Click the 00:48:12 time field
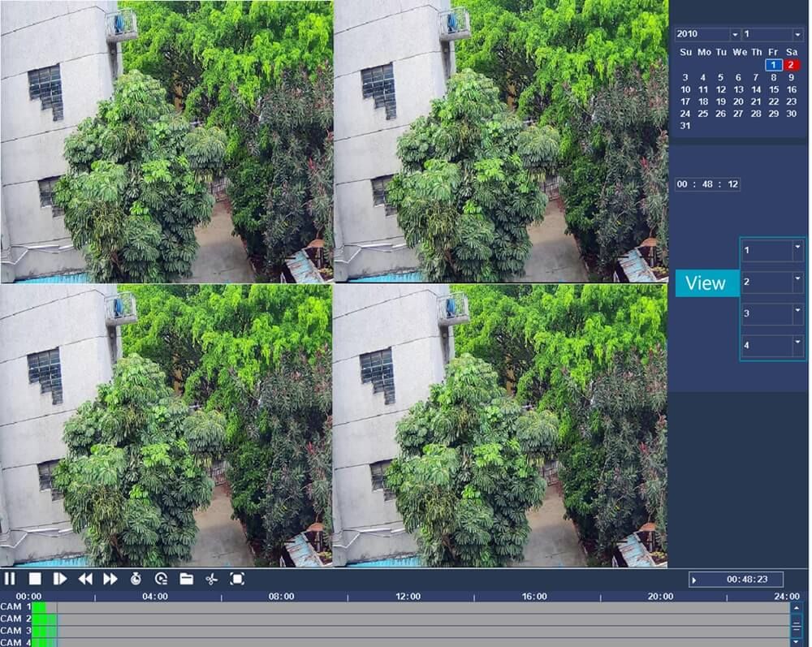The height and width of the screenshot is (647, 812). click(707, 184)
